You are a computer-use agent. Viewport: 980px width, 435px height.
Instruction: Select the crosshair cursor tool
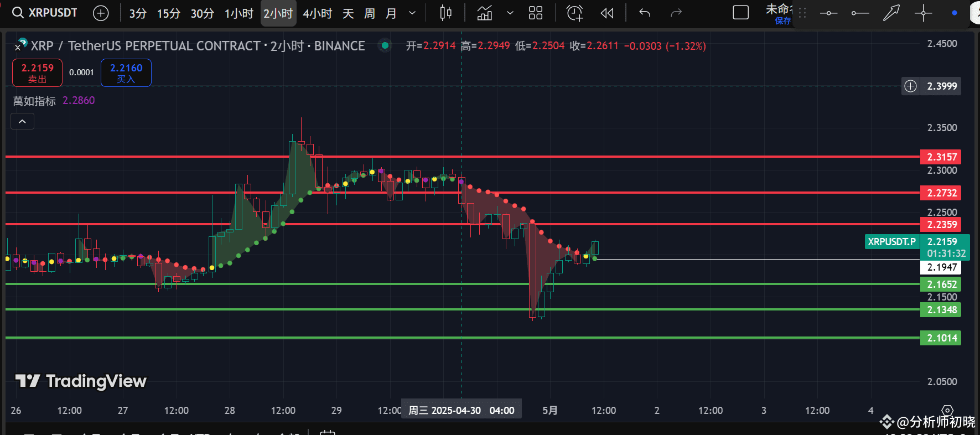923,13
